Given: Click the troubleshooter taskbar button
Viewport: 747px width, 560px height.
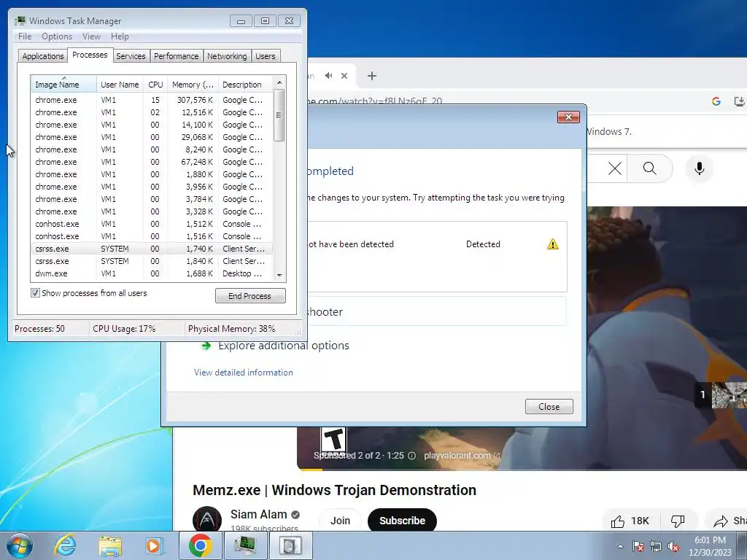Looking at the screenshot, I should coord(290,545).
